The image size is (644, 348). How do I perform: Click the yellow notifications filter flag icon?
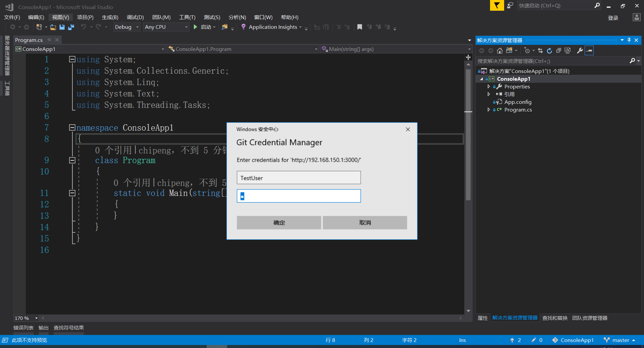coord(497,5)
